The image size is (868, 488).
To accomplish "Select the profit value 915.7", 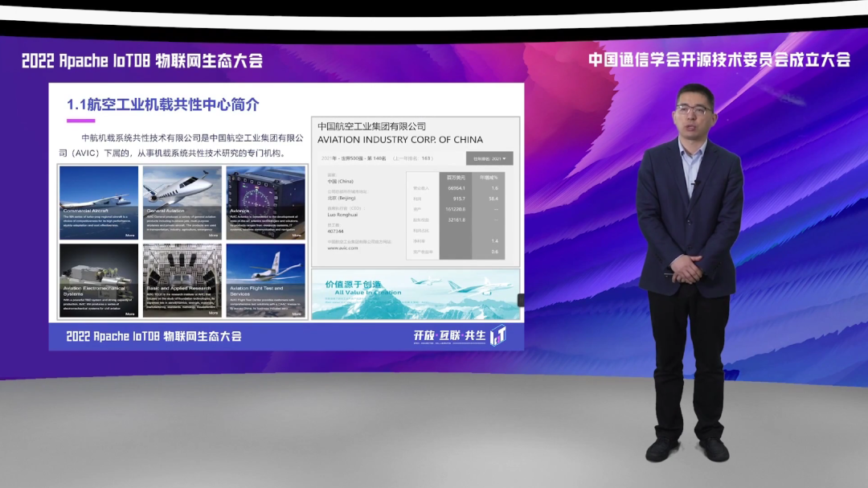I will (459, 199).
